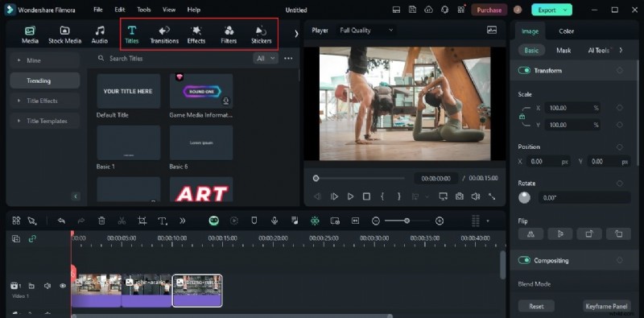Add keyframe diamond next to Rotate
644x318 pixels.
click(x=619, y=184)
